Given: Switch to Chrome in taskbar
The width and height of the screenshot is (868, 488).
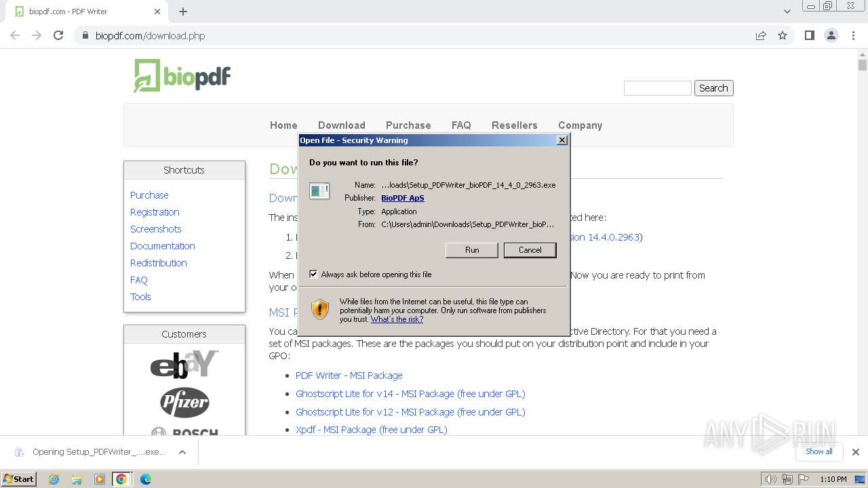Looking at the screenshot, I should pyautogui.click(x=121, y=479).
